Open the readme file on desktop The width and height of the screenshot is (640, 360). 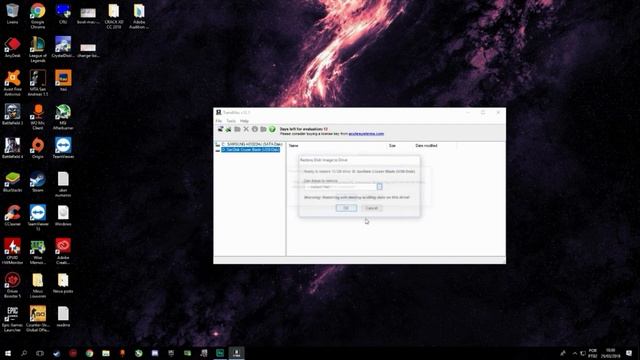pyautogui.click(x=63, y=317)
